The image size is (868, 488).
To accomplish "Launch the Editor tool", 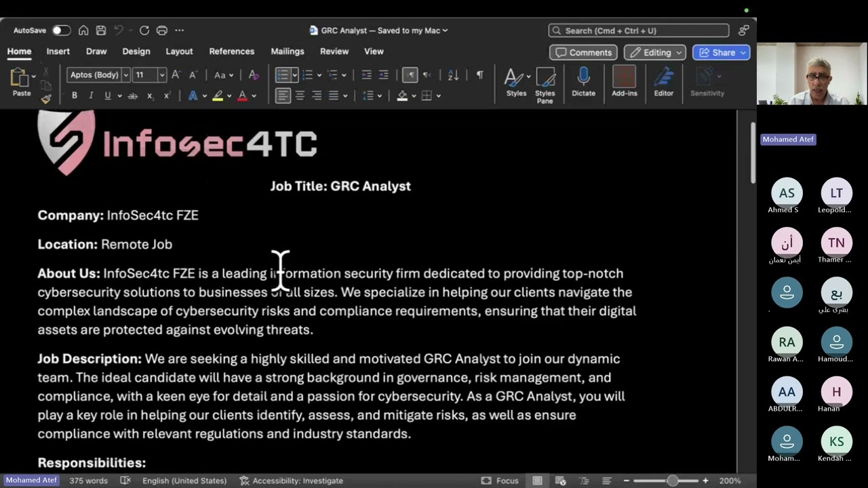I will [663, 82].
